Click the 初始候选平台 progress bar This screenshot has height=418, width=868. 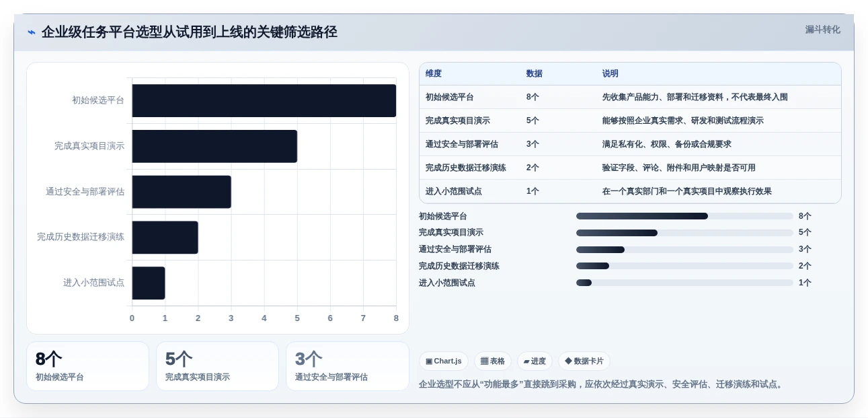pyautogui.click(x=684, y=216)
